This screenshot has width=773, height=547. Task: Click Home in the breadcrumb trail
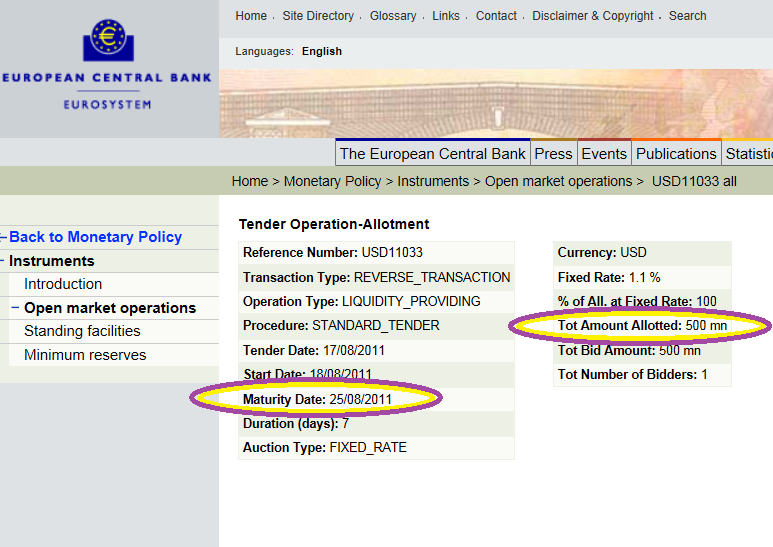pos(250,181)
